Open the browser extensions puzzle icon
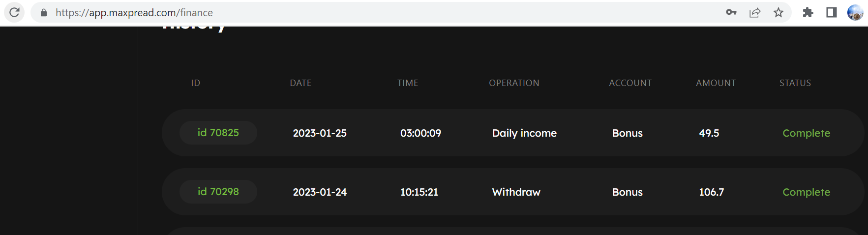 [x=808, y=12]
